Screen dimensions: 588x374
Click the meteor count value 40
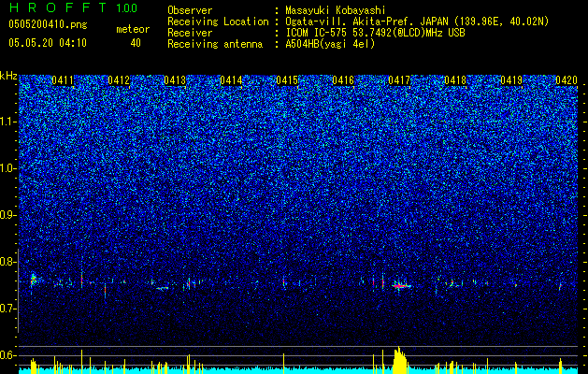136,43
